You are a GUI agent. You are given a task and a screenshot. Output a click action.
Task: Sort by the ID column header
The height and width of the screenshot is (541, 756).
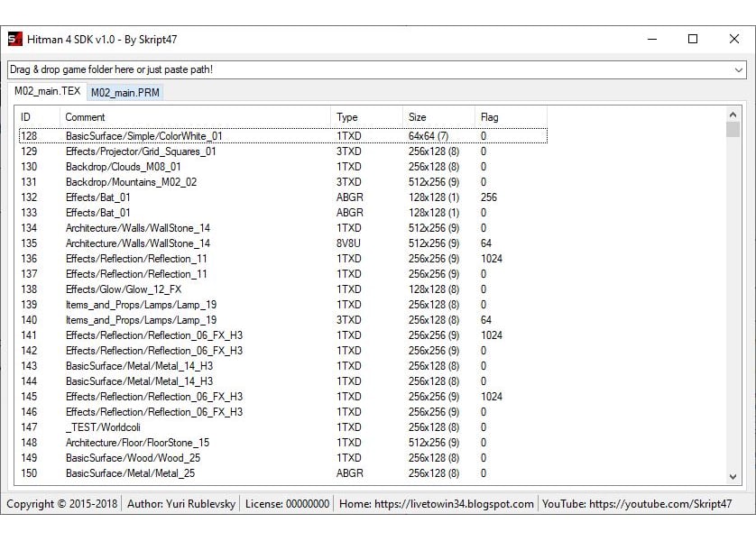click(x=39, y=117)
